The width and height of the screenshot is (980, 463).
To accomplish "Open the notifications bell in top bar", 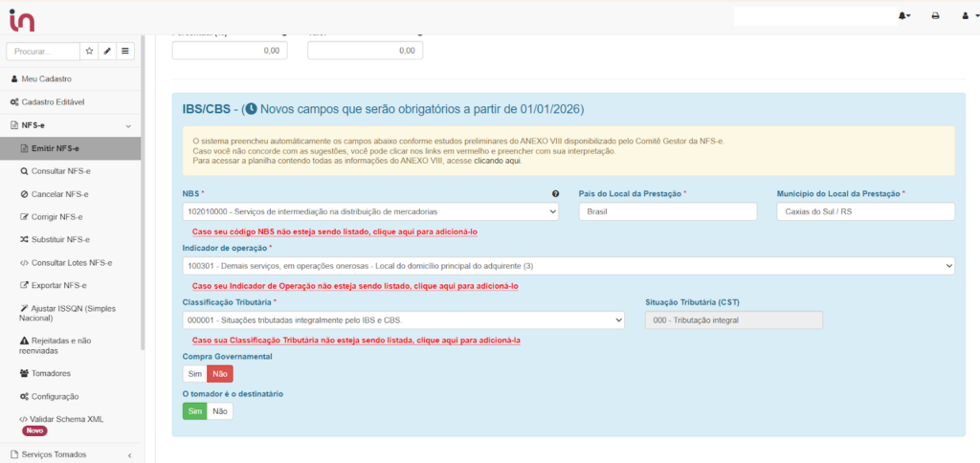I will [903, 15].
